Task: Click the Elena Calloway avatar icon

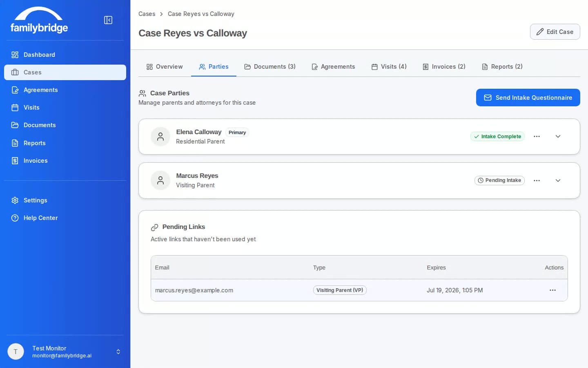Action: click(x=160, y=137)
